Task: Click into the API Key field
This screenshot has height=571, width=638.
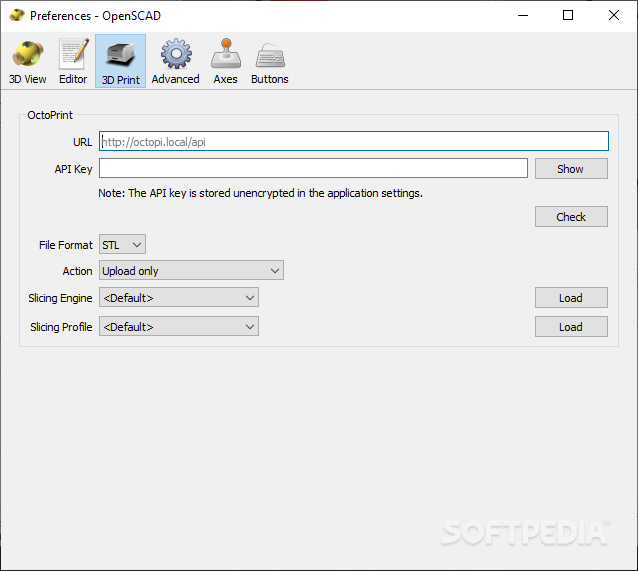Action: 313,168
